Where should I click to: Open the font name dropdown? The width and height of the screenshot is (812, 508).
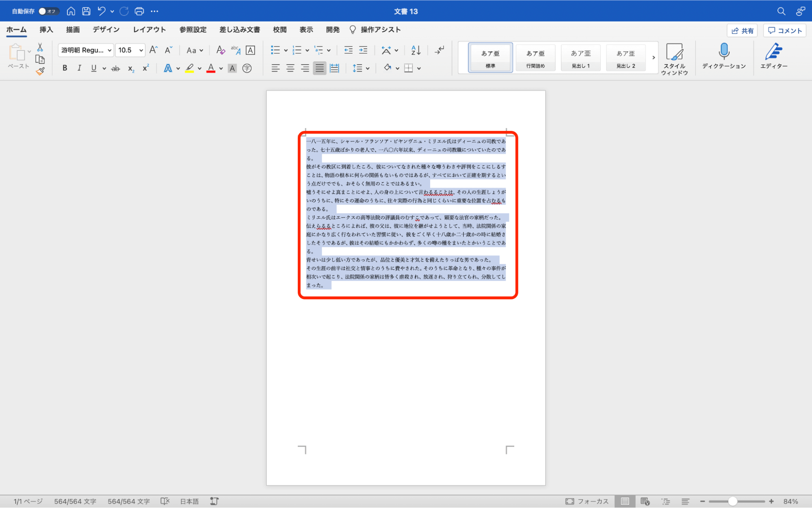coord(110,50)
